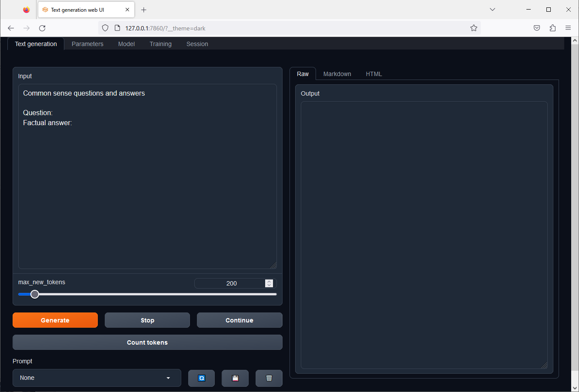Open the tracking protection shield
Image resolution: width=579 pixels, height=392 pixels.
coord(105,28)
